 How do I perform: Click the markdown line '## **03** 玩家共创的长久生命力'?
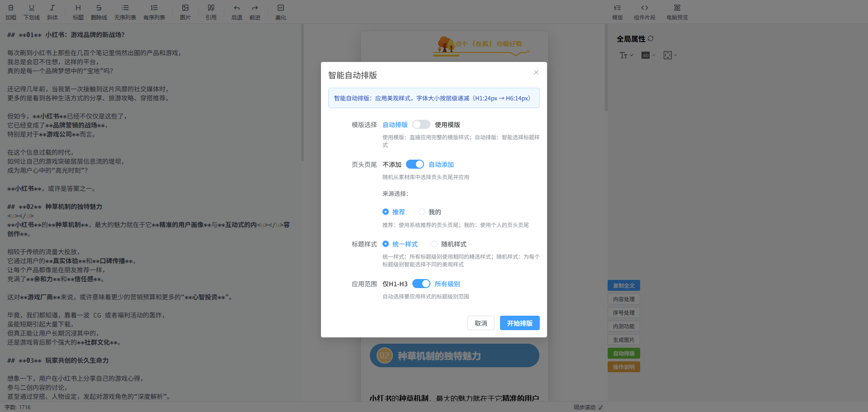[x=58, y=360]
